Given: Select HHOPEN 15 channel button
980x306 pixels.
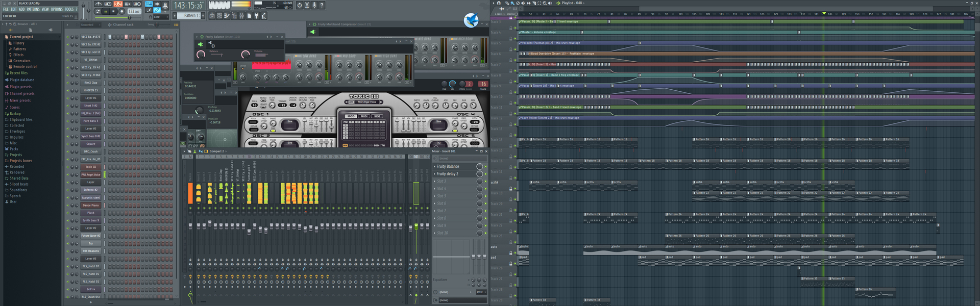Looking at the screenshot, I should 91,90.
